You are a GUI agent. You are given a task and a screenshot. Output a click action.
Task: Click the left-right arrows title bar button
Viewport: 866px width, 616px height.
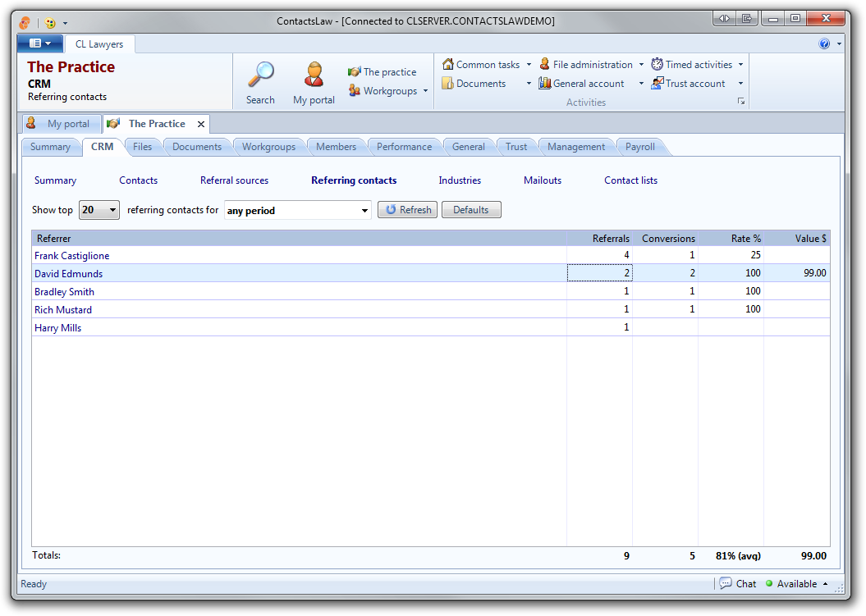(724, 18)
